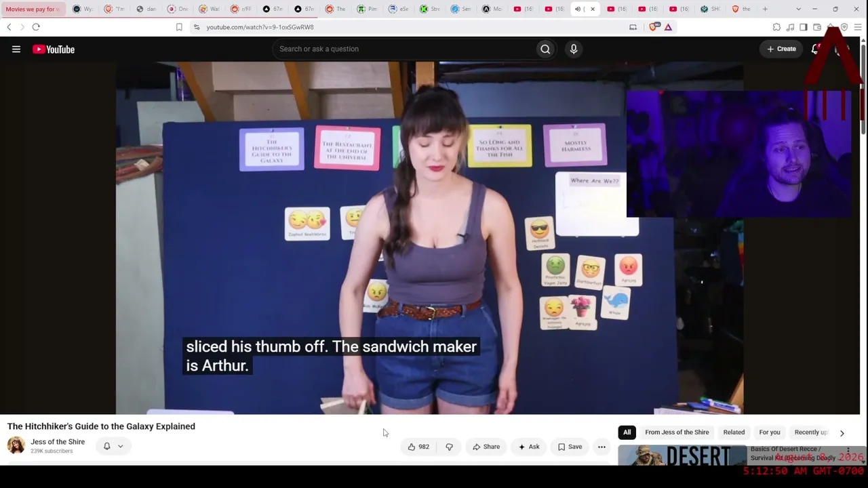Viewport: 868px width, 488px height.
Task: Click the Create button
Action: (x=781, y=49)
